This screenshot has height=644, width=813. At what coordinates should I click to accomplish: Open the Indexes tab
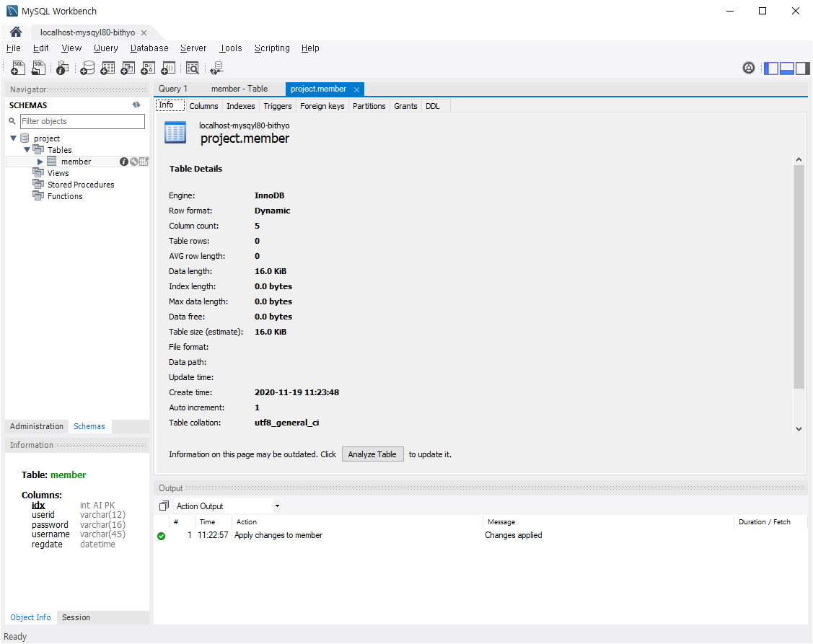coord(241,106)
